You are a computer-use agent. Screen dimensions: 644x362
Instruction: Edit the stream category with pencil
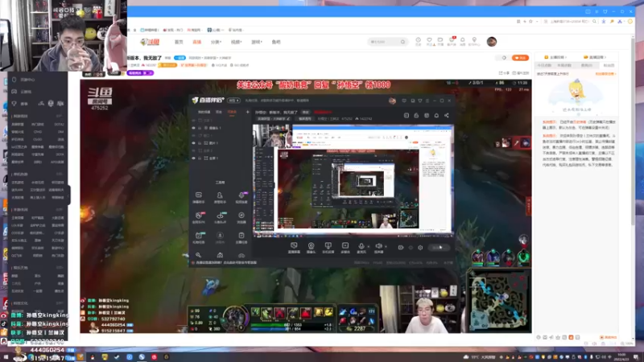[288, 118]
